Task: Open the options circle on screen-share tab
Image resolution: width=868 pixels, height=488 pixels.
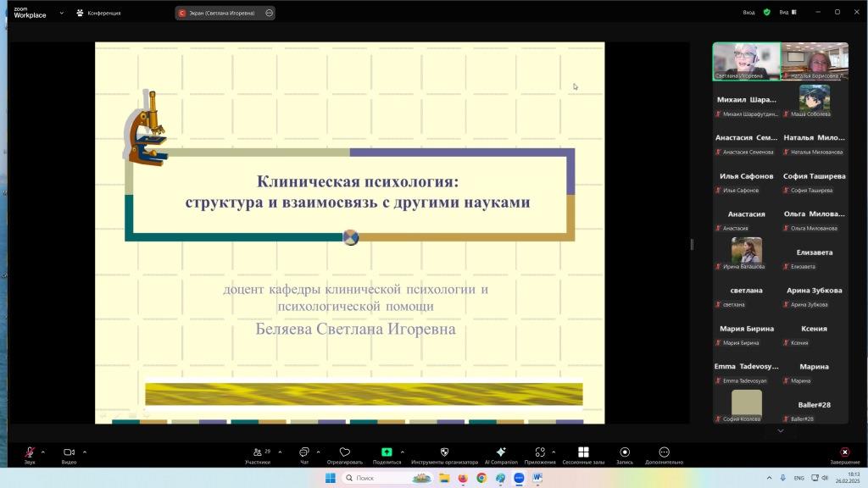Action: pos(269,13)
